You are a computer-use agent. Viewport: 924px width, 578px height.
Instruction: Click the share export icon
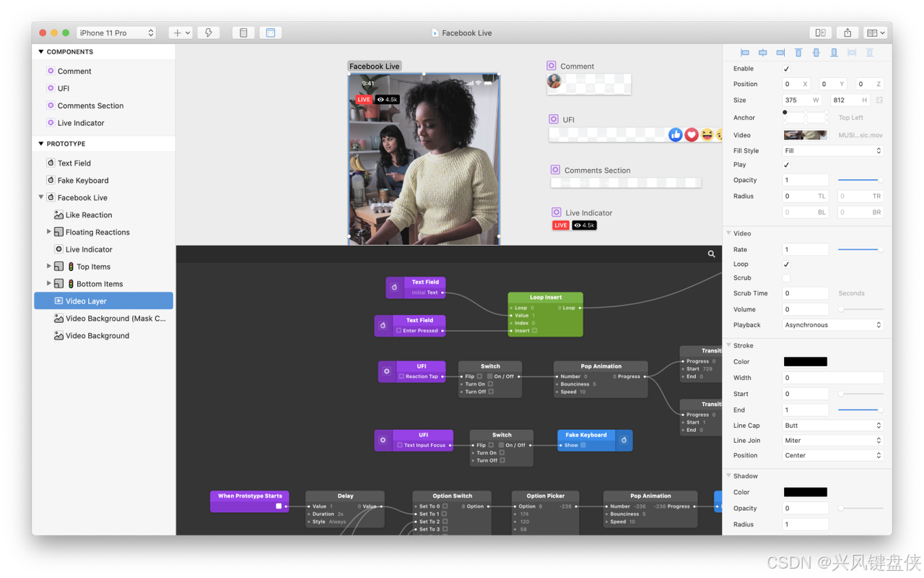pyautogui.click(x=847, y=33)
